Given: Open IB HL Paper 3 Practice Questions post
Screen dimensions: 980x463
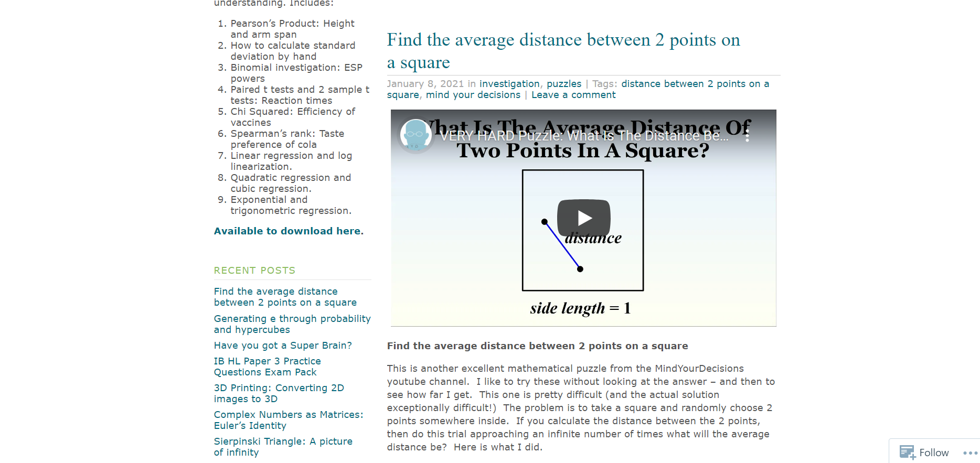Looking at the screenshot, I should click(268, 367).
